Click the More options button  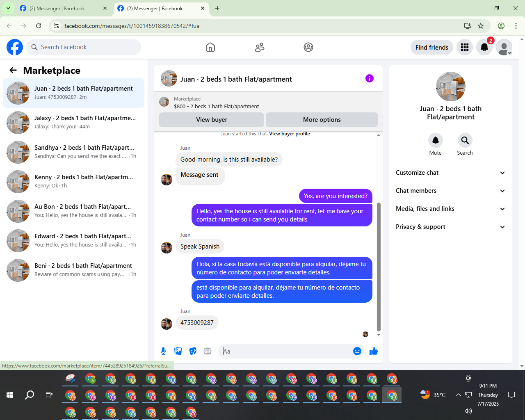click(x=322, y=120)
